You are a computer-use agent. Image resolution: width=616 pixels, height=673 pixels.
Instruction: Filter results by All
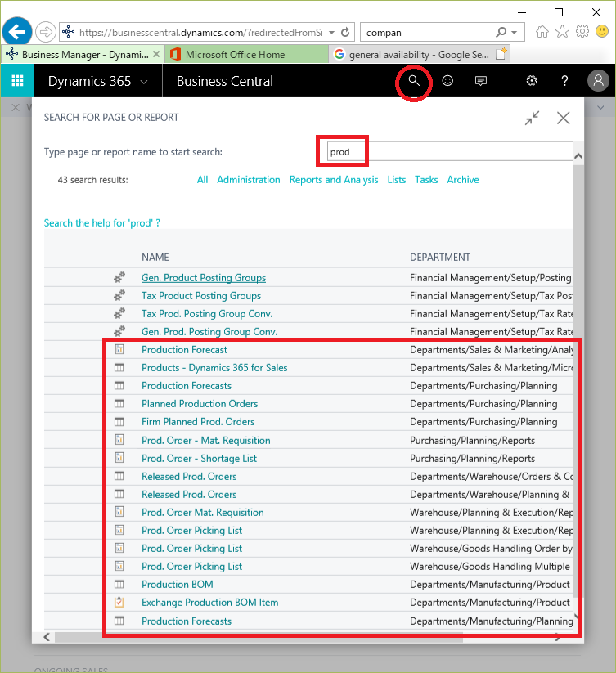coord(202,179)
